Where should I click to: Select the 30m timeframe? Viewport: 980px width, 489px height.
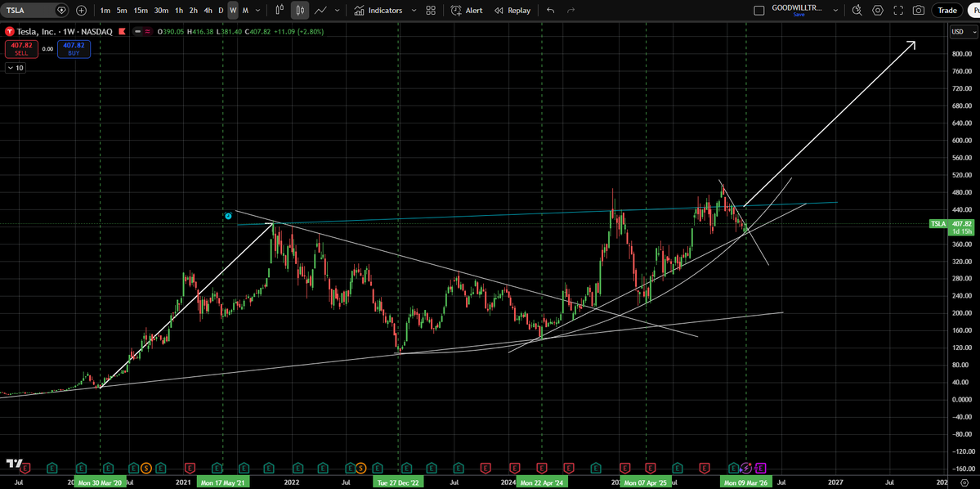(x=161, y=10)
